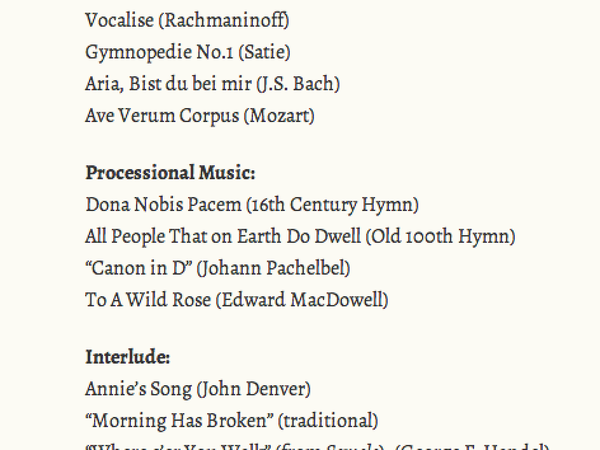This screenshot has width=600, height=450.
Task: Select the Gymnopedie No.1 (Satie) text
Action: (x=188, y=52)
